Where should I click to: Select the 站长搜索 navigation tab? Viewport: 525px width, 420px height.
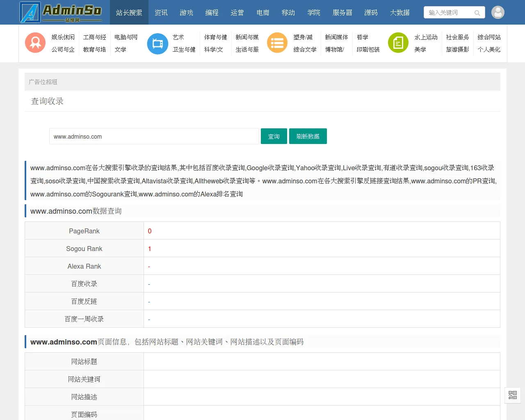(x=129, y=13)
